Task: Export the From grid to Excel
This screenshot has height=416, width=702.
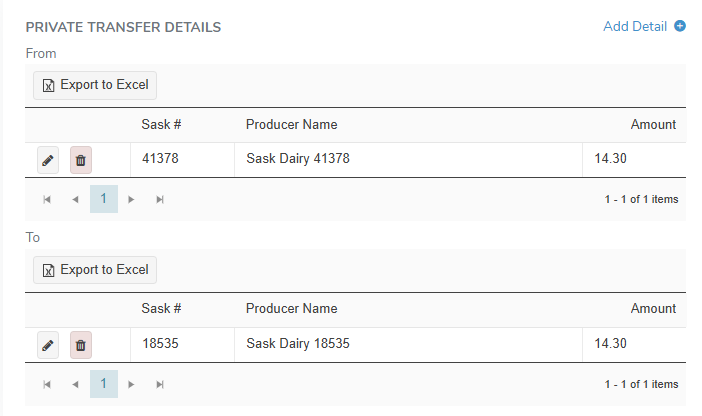Action: (95, 85)
